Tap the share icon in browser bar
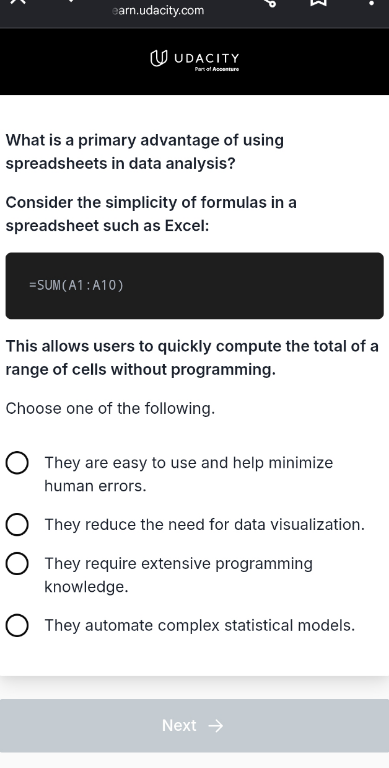Image resolution: width=389 pixels, height=768 pixels. point(270,2)
